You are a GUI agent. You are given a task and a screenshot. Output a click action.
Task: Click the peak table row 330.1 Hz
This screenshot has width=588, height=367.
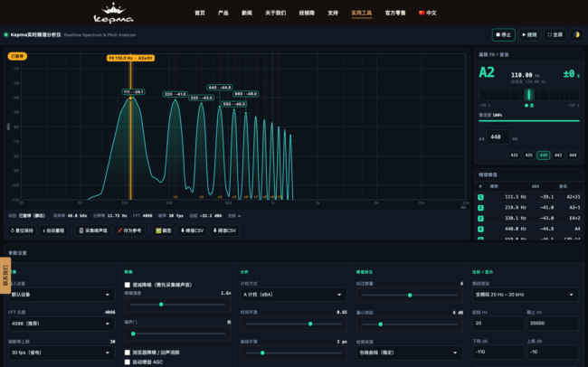click(x=529, y=218)
